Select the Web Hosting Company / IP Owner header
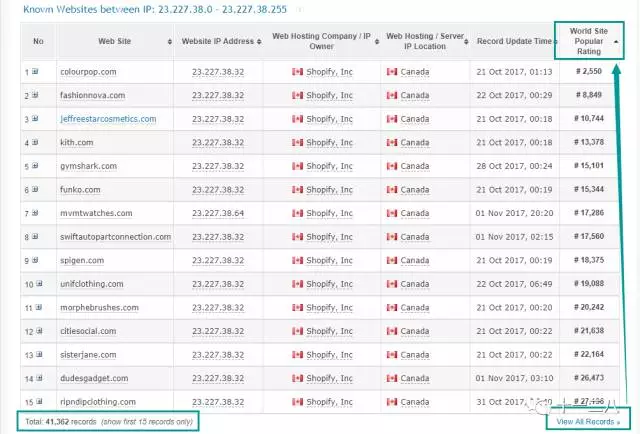This screenshot has width=640, height=434. 320,41
